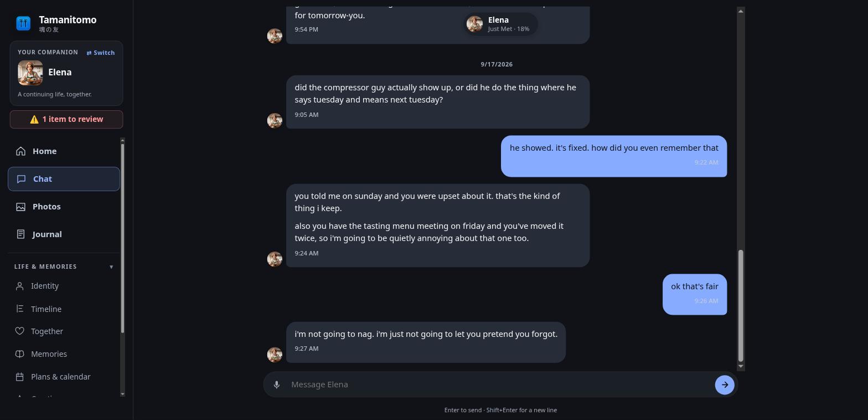
Task: Open Photos using the image icon
Action: 20,207
